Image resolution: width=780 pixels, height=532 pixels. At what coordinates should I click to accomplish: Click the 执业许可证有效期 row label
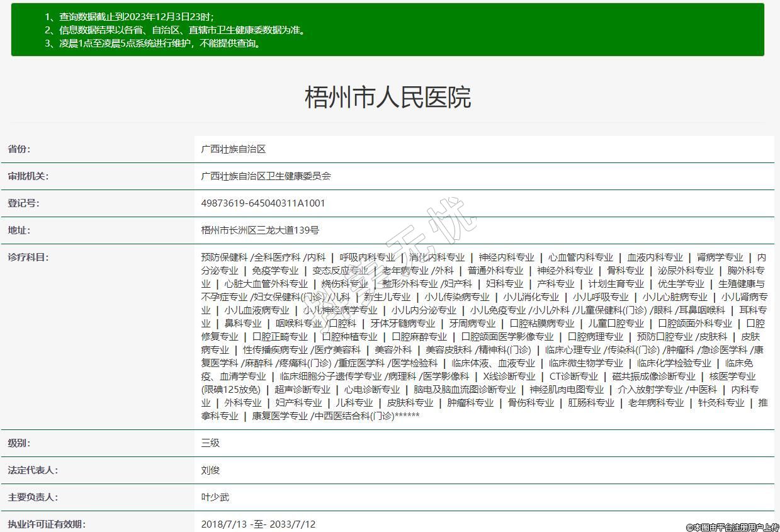pos(46,524)
